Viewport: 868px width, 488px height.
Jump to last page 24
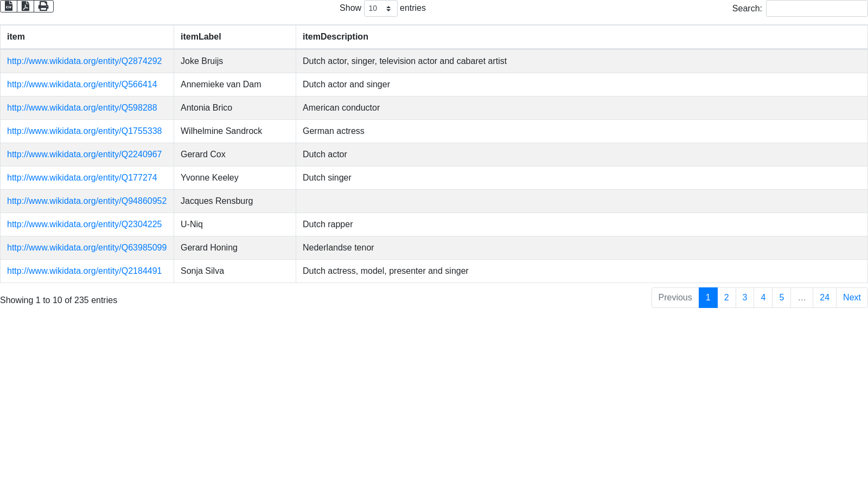pos(825,298)
